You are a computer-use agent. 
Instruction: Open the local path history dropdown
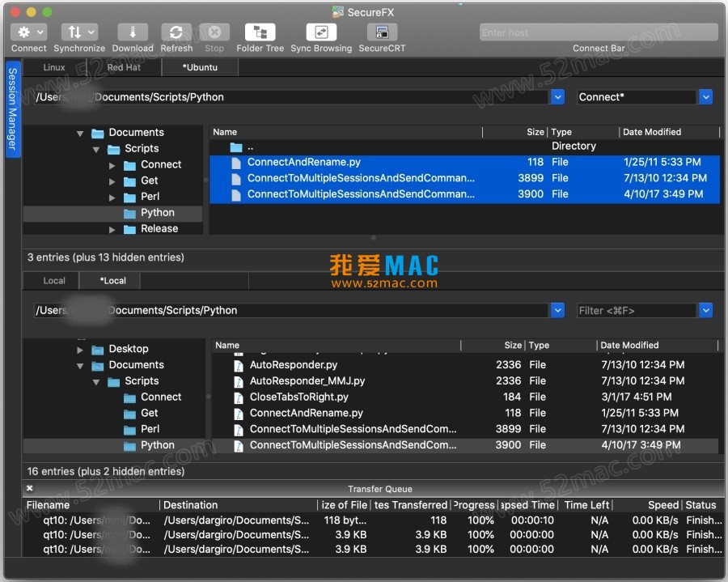pyautogui.click(x=557, y=310)
